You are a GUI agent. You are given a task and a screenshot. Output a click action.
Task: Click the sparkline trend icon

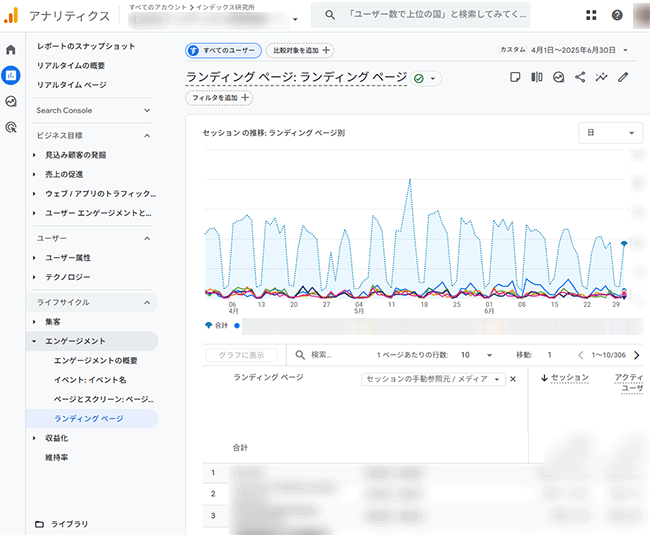[601, 77]
